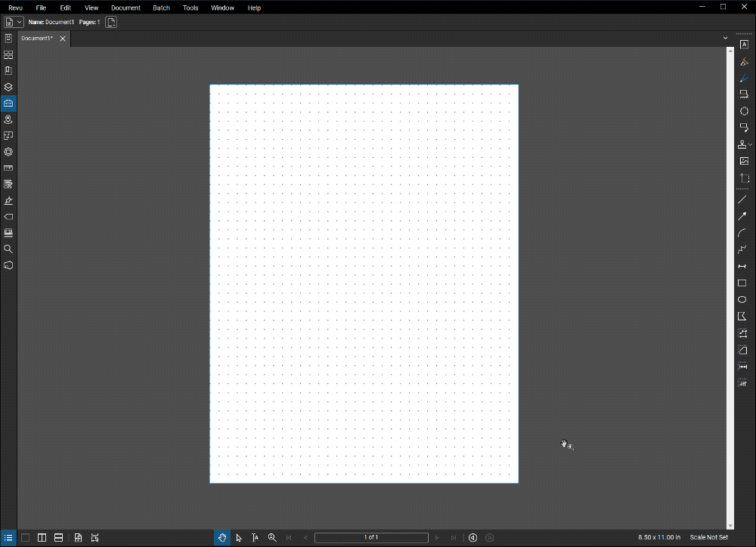Viewport: 756px width, 547px height.
Task: Switch to split vertical view mode
Action: pos(42,537)
